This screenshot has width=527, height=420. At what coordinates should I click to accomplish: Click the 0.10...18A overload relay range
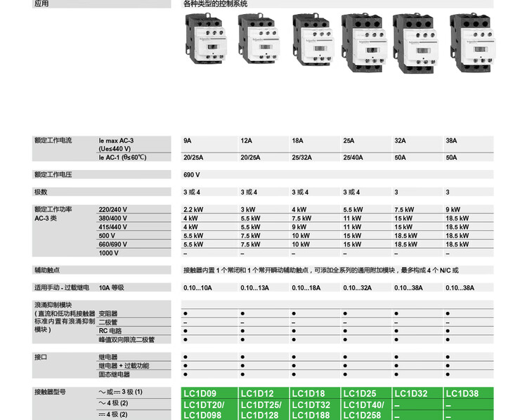pos(306,288)
